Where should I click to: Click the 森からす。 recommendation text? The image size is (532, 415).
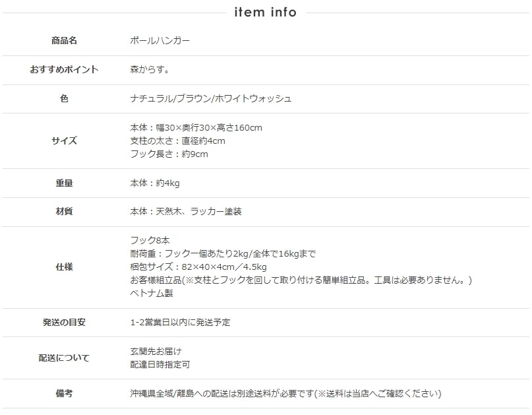(151, 69)
